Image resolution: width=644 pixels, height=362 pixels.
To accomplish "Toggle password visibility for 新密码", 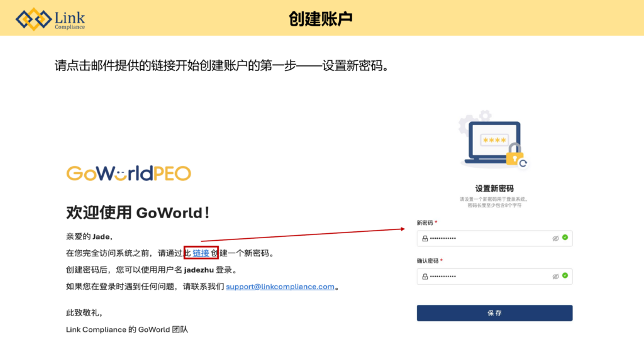I will click(x=555, y=239).
